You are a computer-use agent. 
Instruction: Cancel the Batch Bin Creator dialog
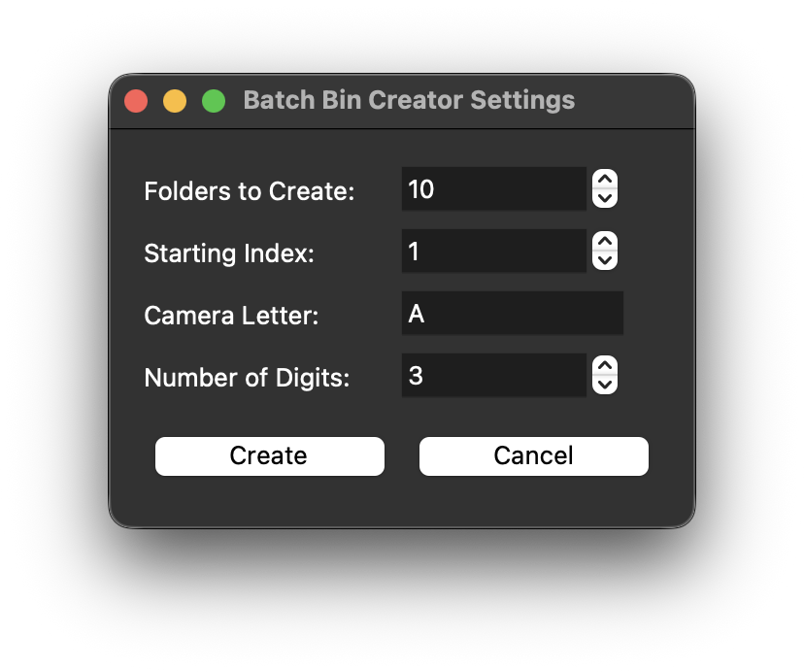click(533, 456)
